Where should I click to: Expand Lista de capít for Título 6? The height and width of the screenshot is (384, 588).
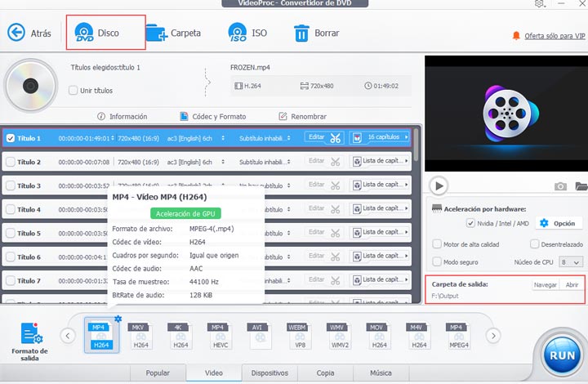tap(380, 257)
